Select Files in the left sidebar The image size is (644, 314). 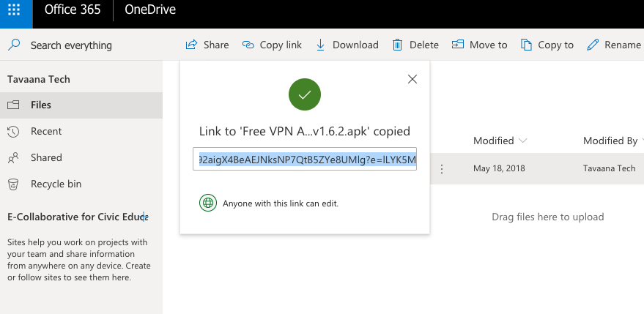click(81, 105)
